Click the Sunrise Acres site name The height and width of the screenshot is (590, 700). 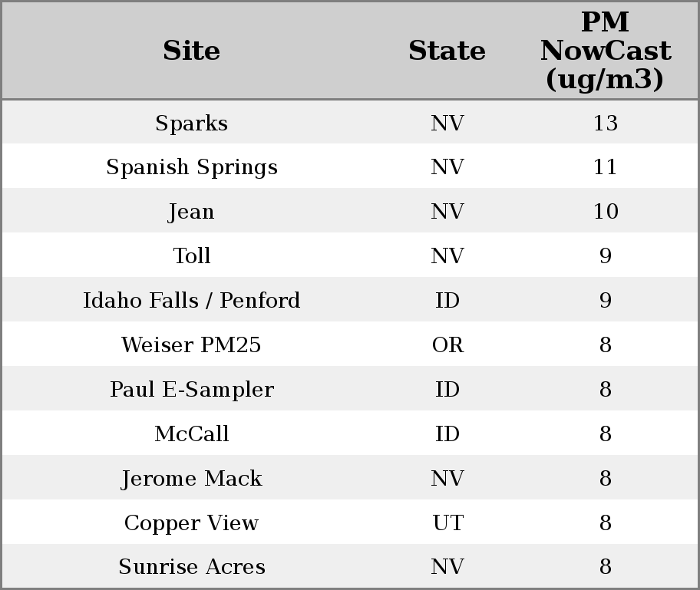(191, 567)
